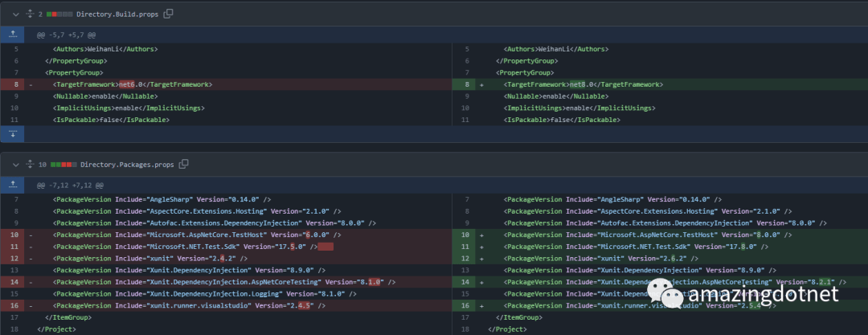Viewport: 868px width, 335px height.
Task: Select added line number 8 with net8.0
Action: [466, 84]
